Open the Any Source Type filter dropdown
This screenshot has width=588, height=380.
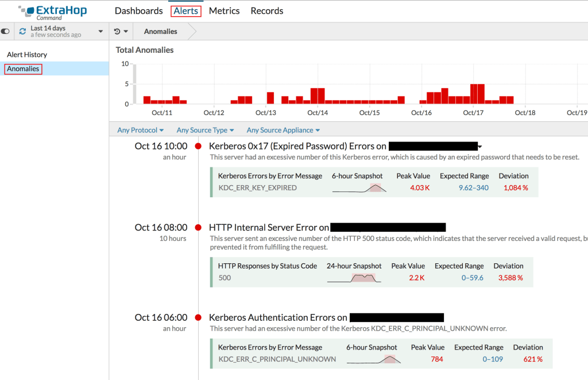pos(204,130)
